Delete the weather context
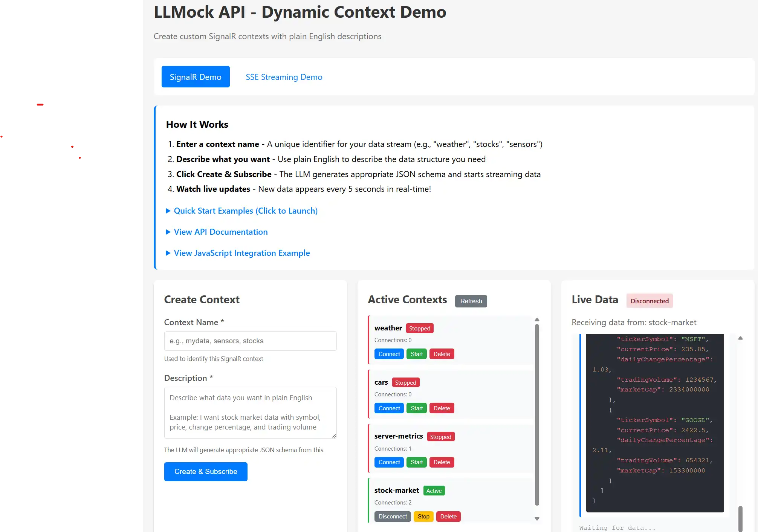Screen dimensions: 758x532 (x=442, y=354)
